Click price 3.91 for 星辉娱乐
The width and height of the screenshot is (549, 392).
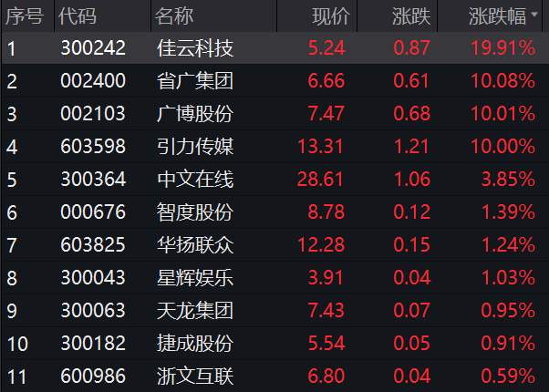click(x=326, y=277)
